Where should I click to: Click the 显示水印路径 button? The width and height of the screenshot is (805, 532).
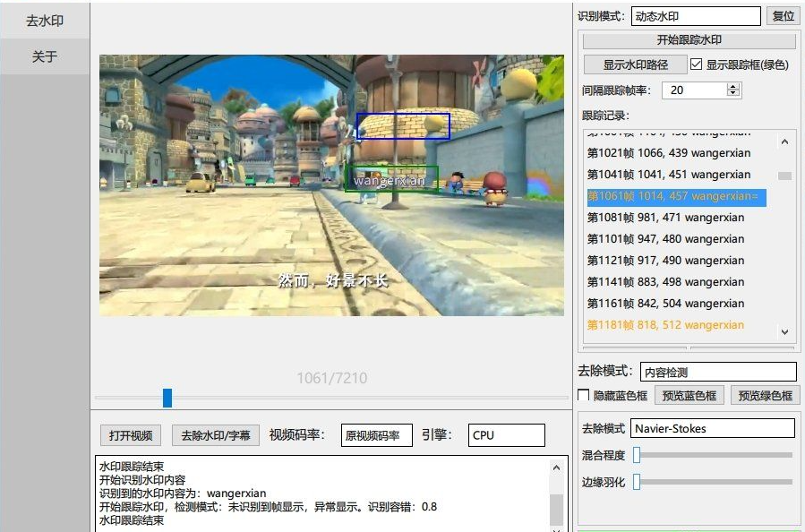click(635, 64)
